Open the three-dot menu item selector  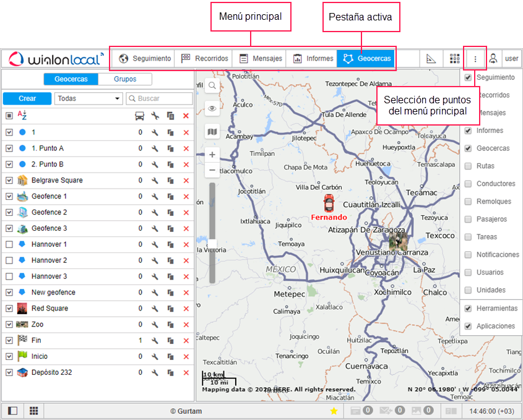pyautogui.click(x=475, y=59)
